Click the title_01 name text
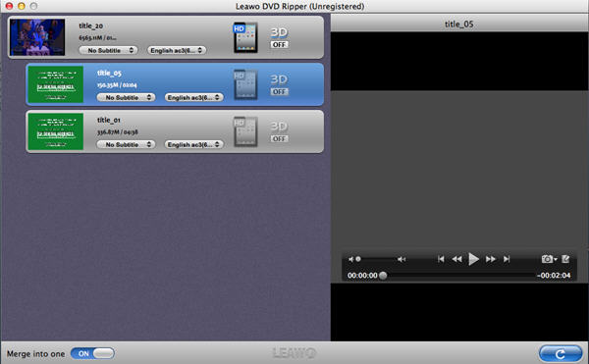Viewport: 589px width, 364px height. tap(109, 120)
